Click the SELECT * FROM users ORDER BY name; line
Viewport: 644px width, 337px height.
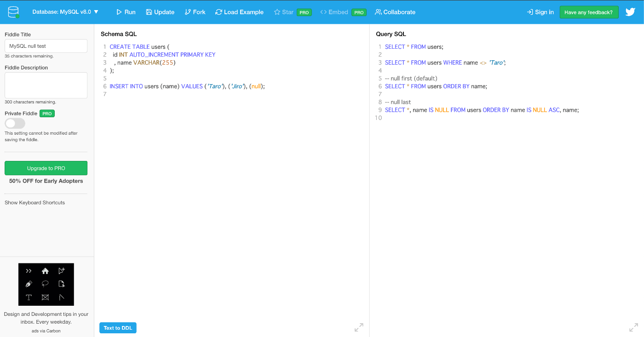436,86
